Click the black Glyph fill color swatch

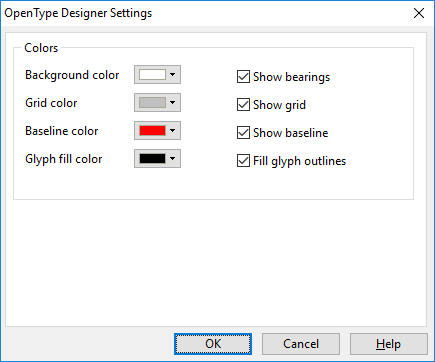pos(152,159)
